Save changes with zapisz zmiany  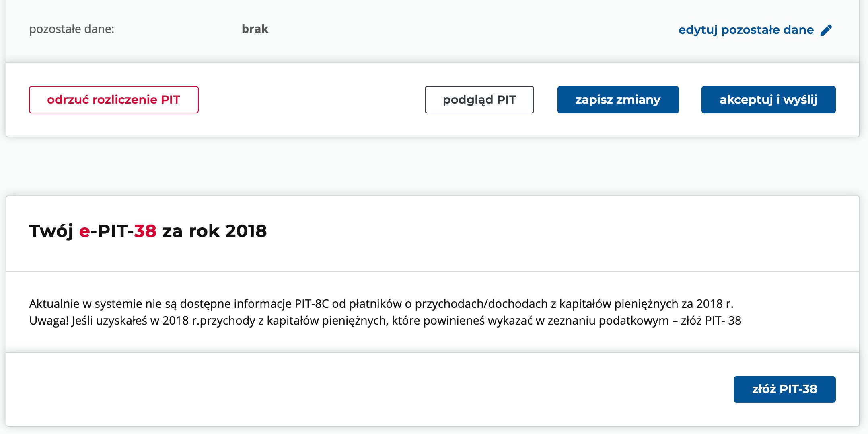[x=618, y=100]
